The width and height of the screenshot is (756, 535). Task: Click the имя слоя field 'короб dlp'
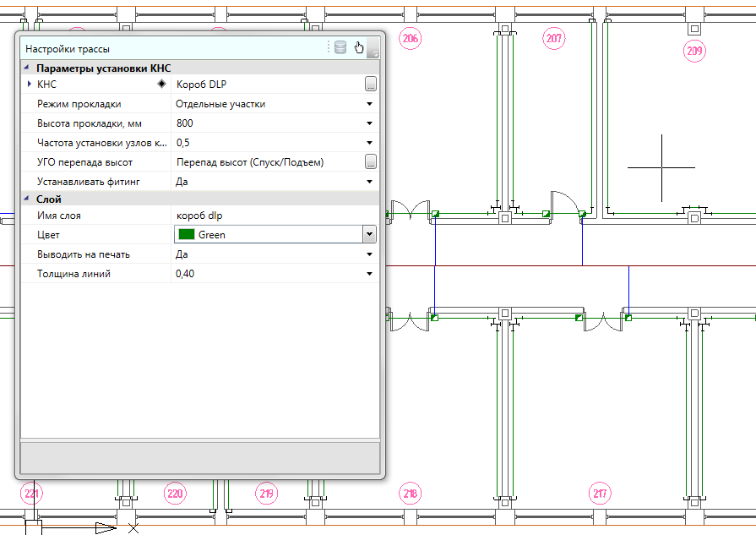199,216
